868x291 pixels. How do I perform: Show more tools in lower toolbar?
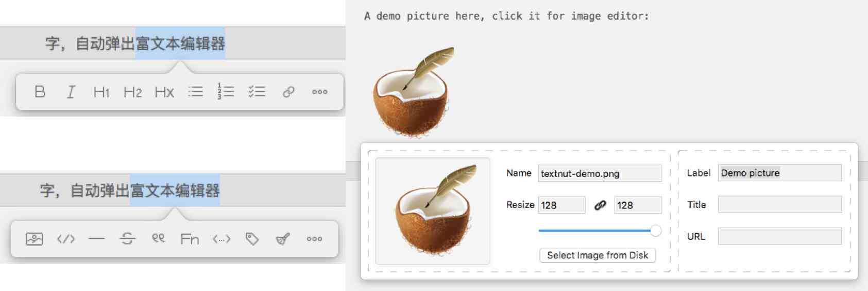point(314,239)
